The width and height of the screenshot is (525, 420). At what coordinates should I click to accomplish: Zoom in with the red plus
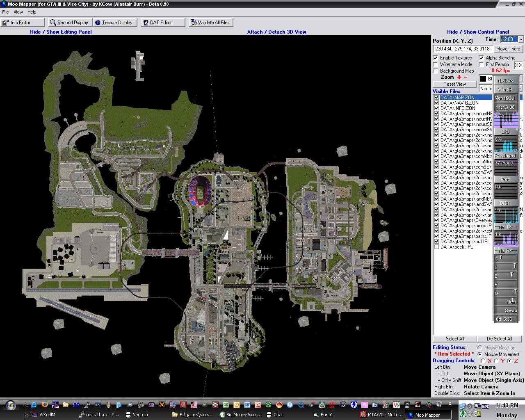click(459, 77)
